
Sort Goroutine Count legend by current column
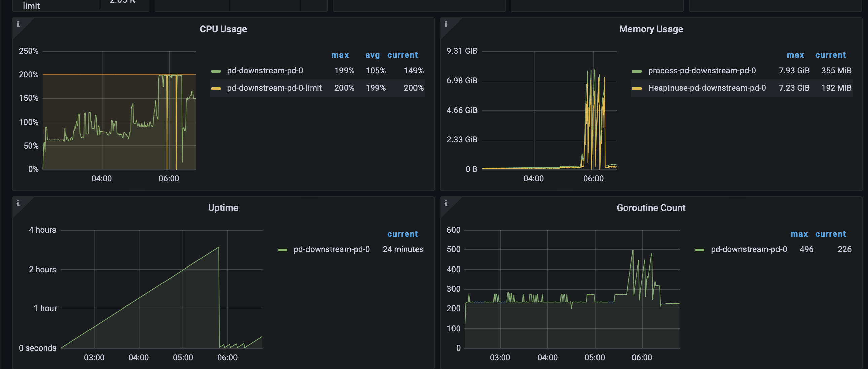pos(830,234)
